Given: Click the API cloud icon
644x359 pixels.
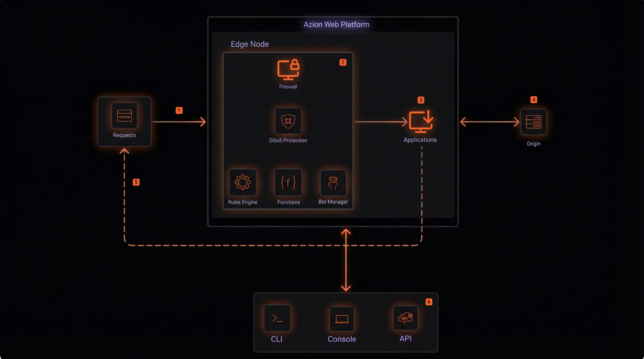Looking at the screenshot, I should point(405,318).
